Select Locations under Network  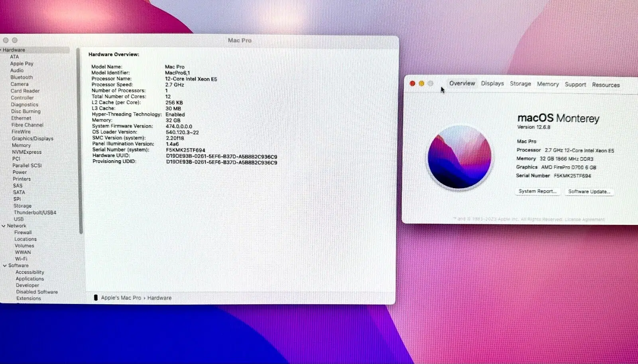(26, 239)
